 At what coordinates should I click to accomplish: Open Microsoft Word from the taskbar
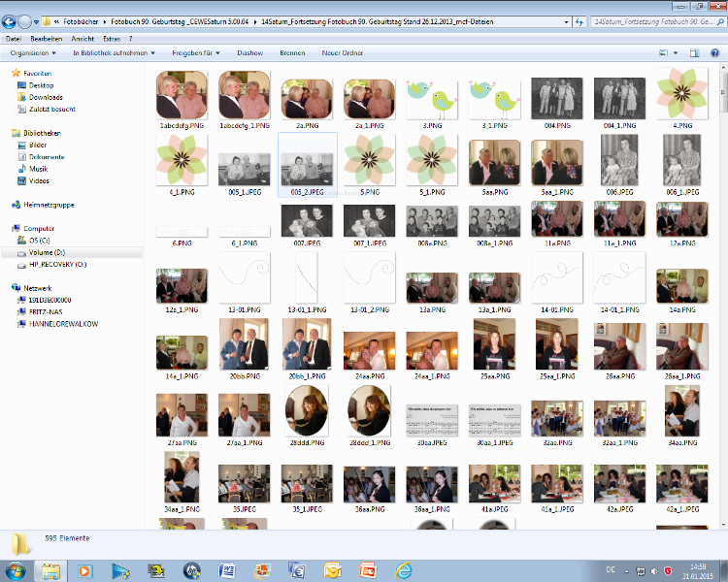tap(226, 571)
